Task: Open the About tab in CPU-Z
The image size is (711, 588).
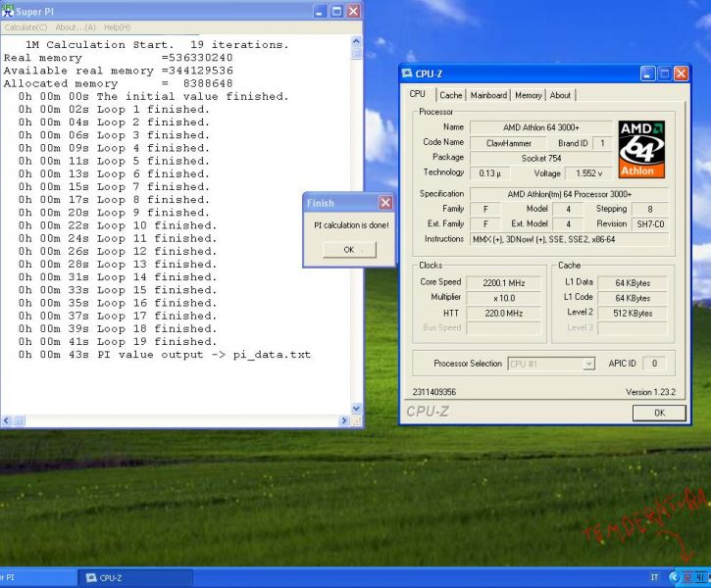Action: [560, 95]
